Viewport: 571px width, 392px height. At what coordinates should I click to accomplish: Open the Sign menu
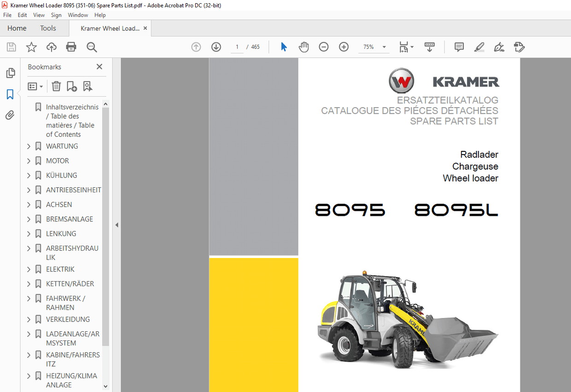click(56, 15)
